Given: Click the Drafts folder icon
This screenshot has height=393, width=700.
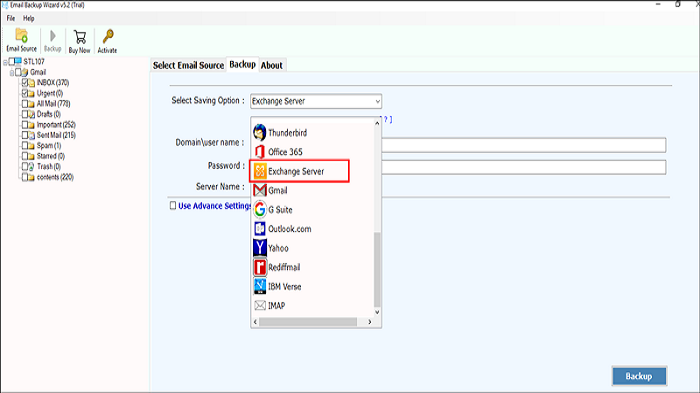Looking at the screenshot, I should 31,114.
